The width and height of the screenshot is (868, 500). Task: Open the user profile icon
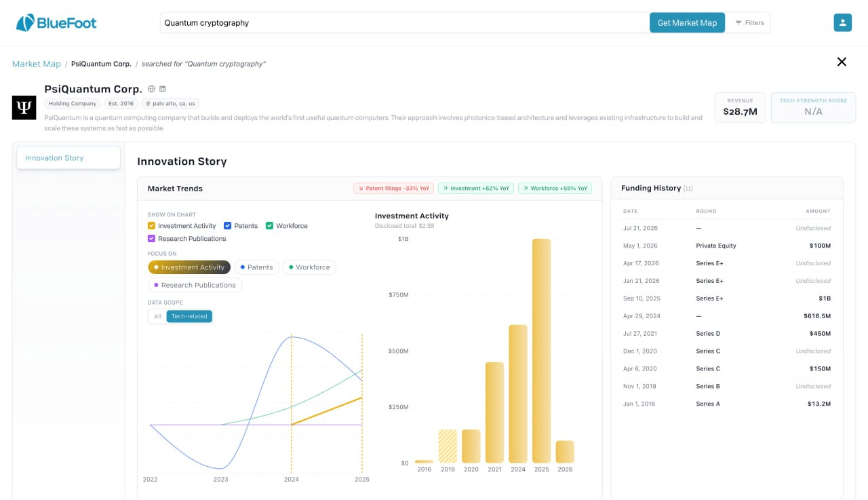pos(842,22)
